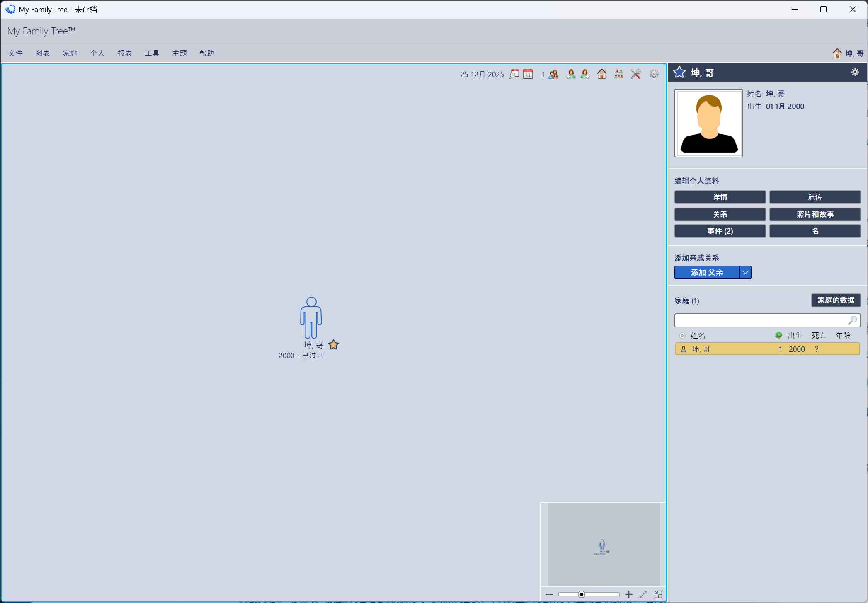Open the 工具 menu
The height and width of the screenshot is (603, 868).
pos(152,53)
